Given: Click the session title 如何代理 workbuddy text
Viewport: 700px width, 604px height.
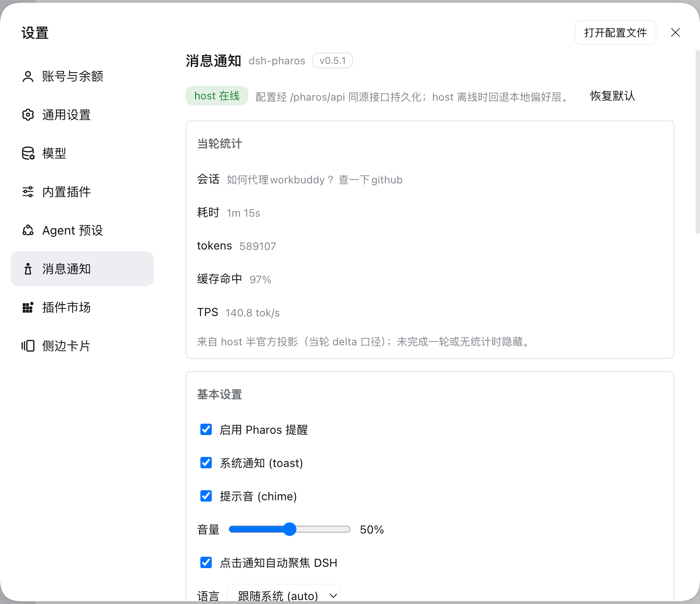Looking at the screenshot, I should point(315,180).
